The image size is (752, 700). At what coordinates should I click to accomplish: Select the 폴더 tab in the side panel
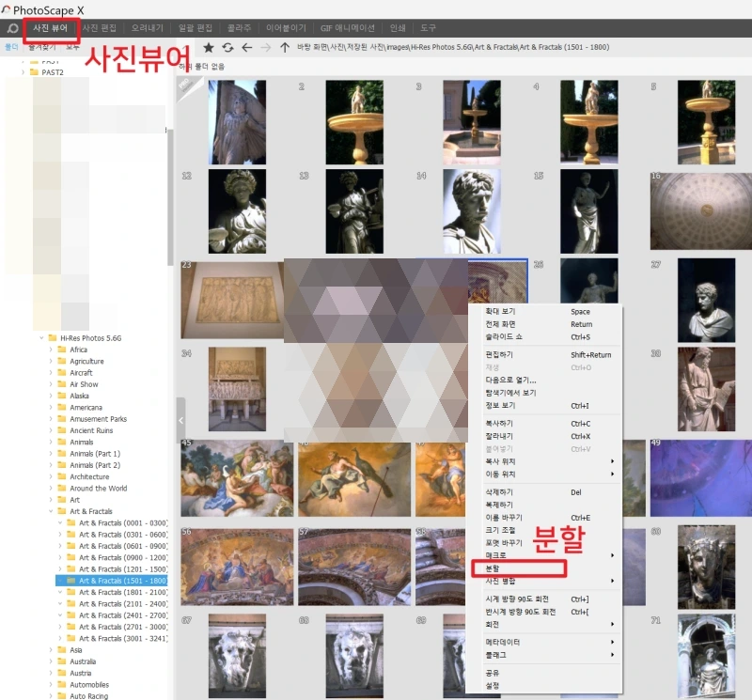click(x=11, y=46)
